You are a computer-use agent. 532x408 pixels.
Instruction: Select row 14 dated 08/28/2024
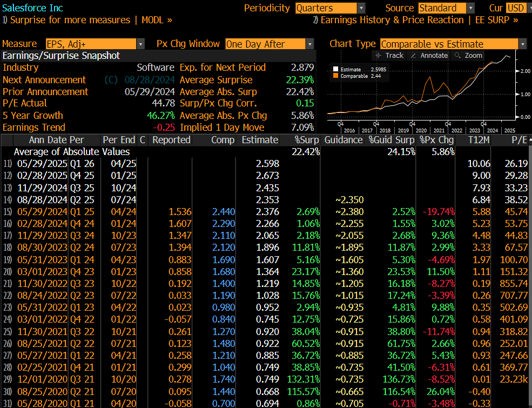pyautogui.click(x=266, y=199)
